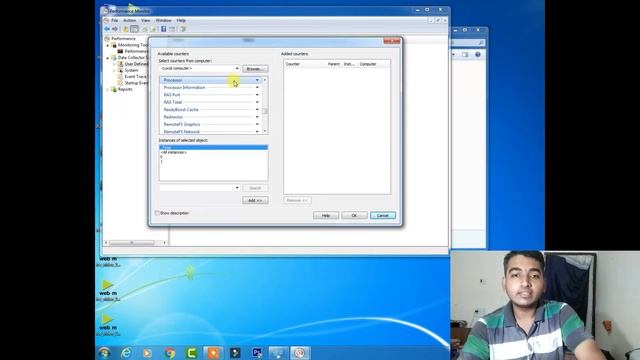The width and height of the screenshot is (640, 360).
Task: Click the Browse button
Action: (255, 69)
